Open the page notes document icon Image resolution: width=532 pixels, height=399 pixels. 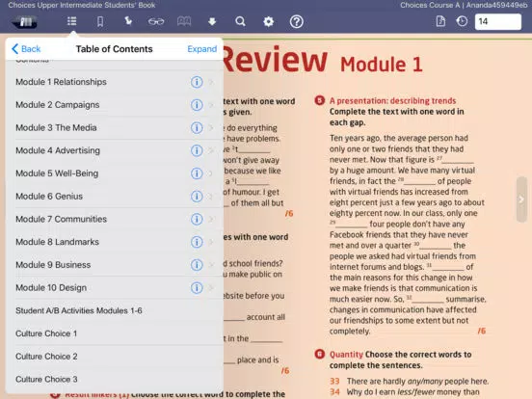(440, 21)
